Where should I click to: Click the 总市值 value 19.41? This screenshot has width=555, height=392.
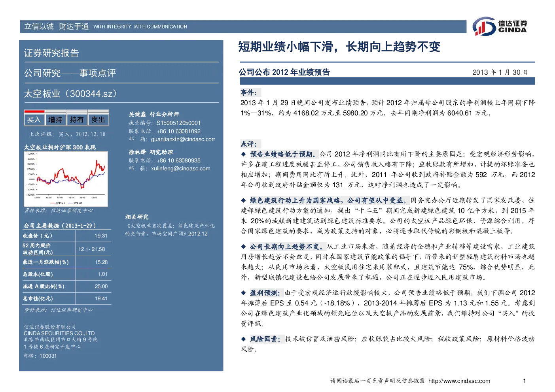point(101,298)
